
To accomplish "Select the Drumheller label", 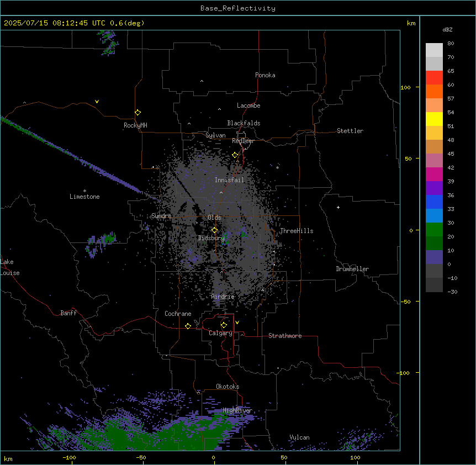I will tap(352, 269).
